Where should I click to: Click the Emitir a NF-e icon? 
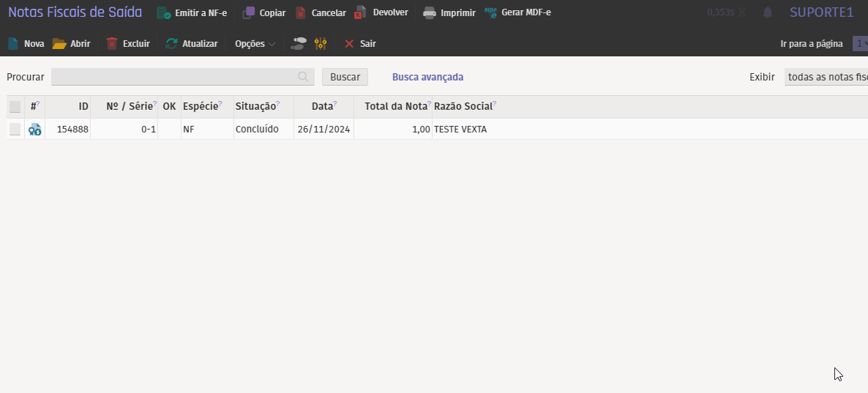pos(164,12)
